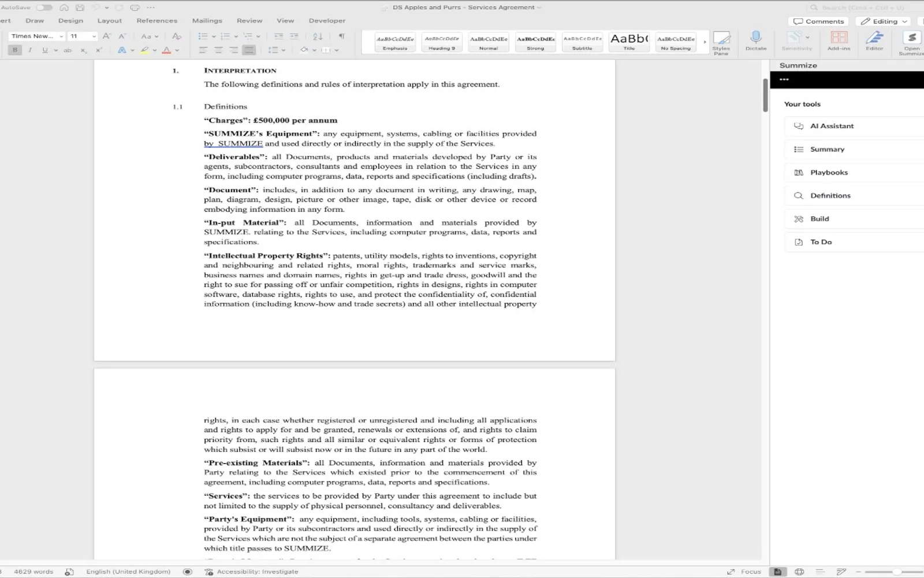The height and width of the screenshot is (578, 924).
Task: Click the Open Summize ribbon icon
Action: (911, 42)
